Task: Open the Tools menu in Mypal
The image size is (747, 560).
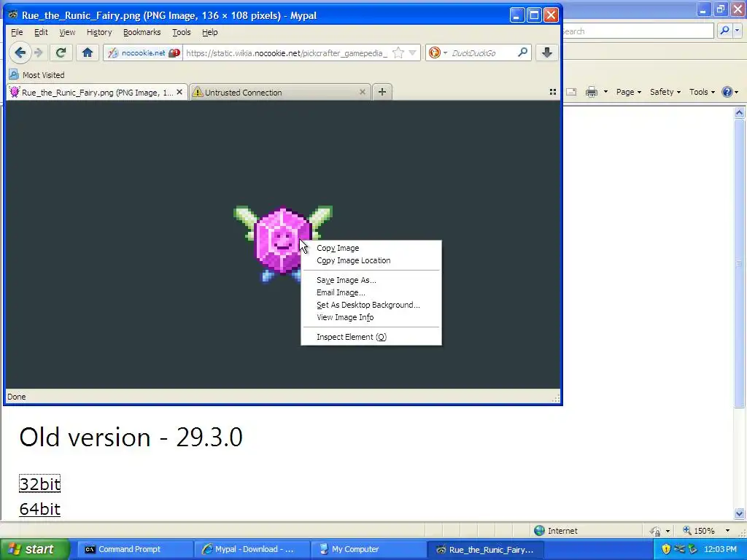Action: (182, 32)
